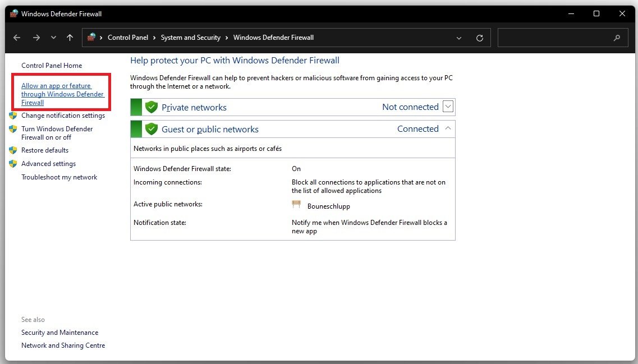
Task: Click the Private networks heading
Action: click(194, 107)
